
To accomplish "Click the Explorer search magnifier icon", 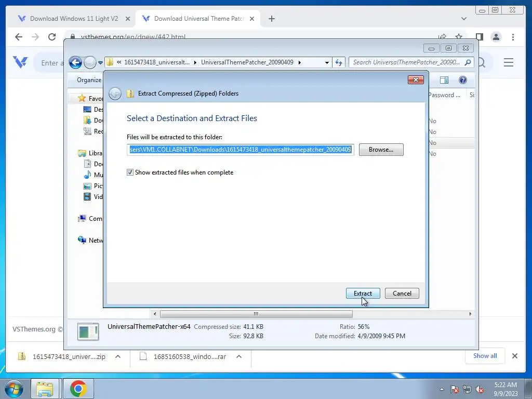I will [468, 62].
